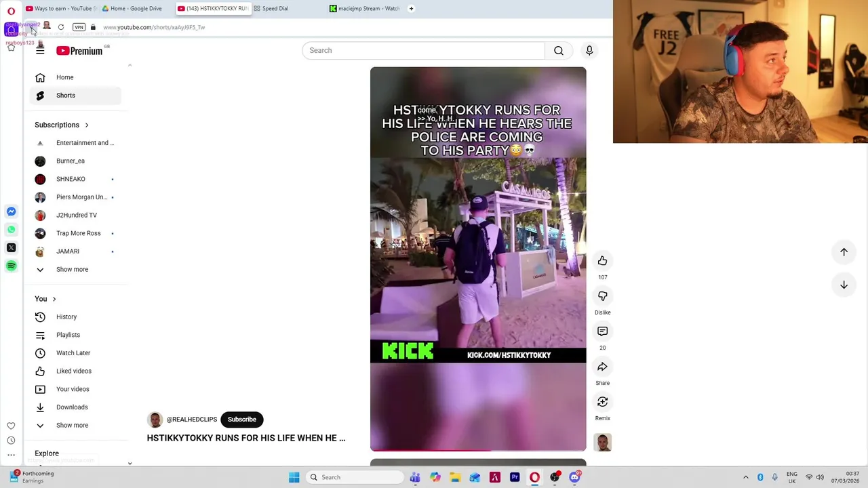Open comments on the Short
Image resolution: width=868 pixels, height=488 pixels.
click(602, 331)
